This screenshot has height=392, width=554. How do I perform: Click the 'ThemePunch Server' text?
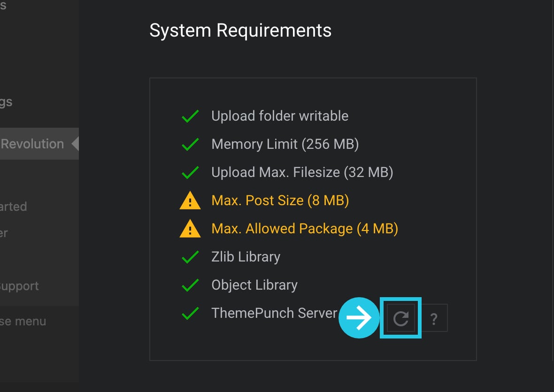click(275, 313)
